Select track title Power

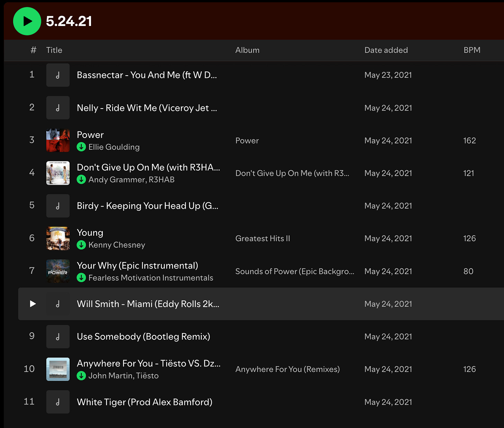coord(90,135)
